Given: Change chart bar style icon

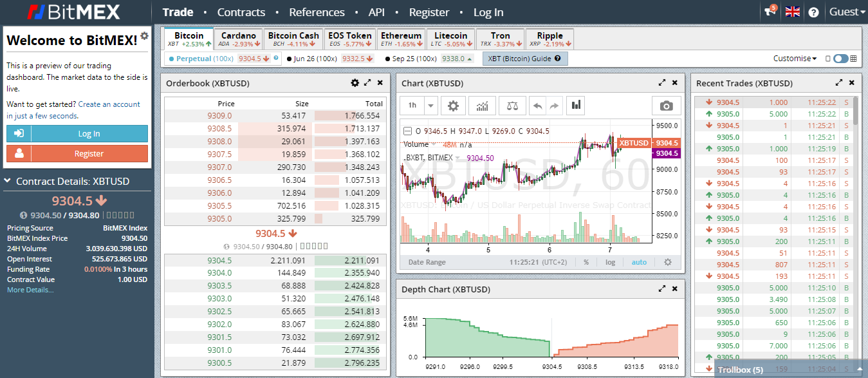Looking at the screenshot, I should (x=576, y=105).
